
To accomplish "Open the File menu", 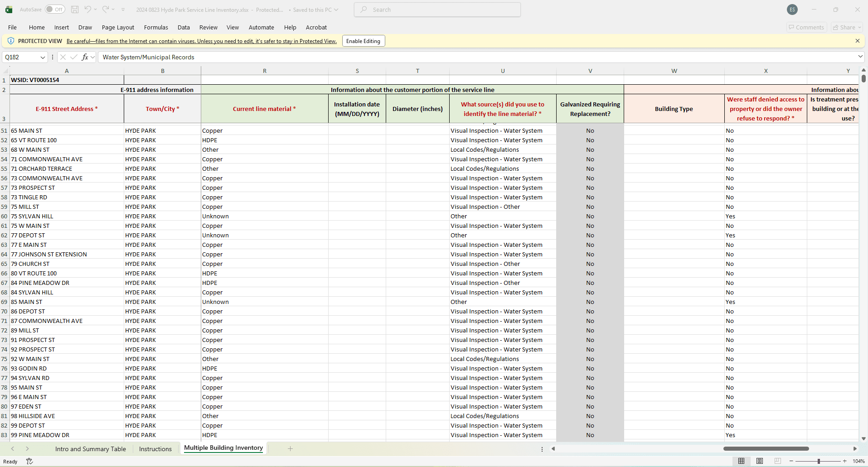I will point(12,27).
